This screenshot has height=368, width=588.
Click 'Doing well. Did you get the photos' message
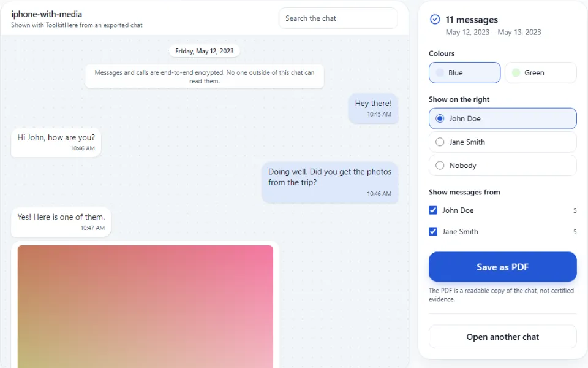330,183
